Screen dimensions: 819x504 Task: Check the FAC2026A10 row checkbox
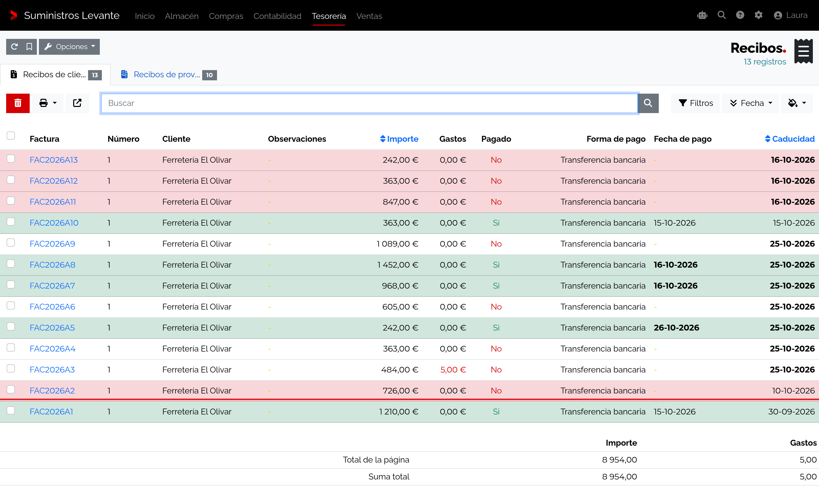pos(11,222)
